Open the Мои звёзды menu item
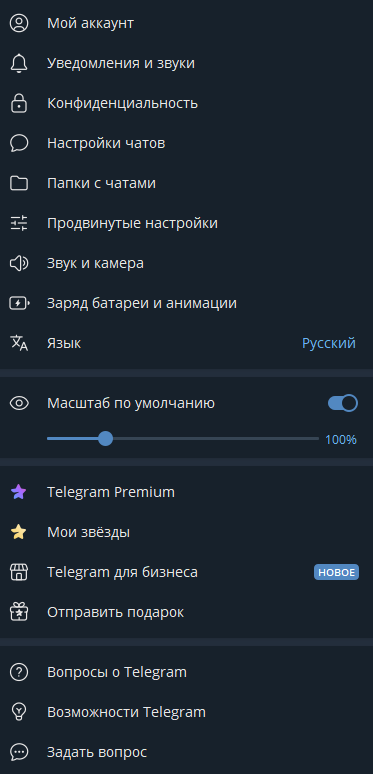This screenshot has height=774, width=373. pos(186,532)
